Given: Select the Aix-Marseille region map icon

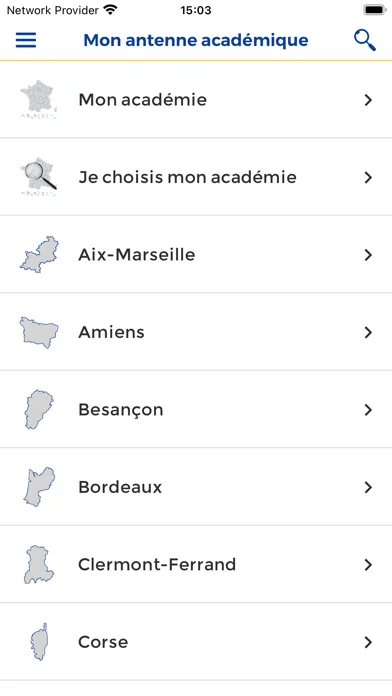Looking at the screenshot, I should (x=39, y=254).
